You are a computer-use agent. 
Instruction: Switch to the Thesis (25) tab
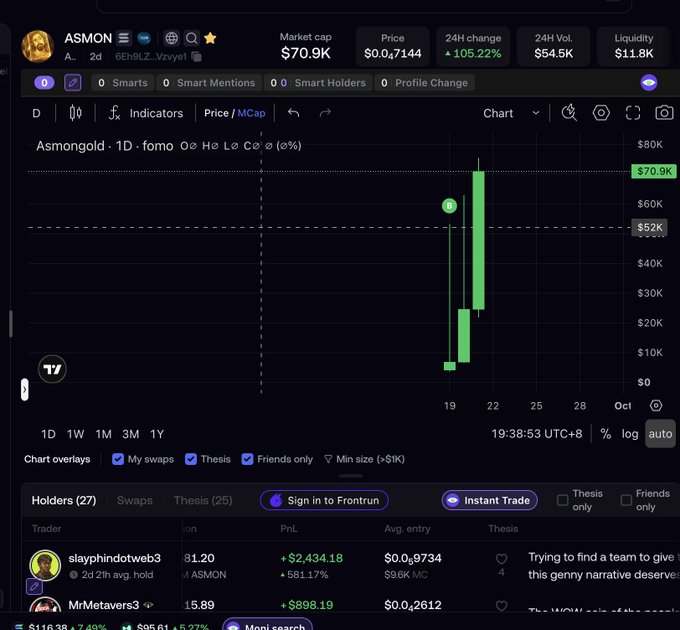pos(203,500)
